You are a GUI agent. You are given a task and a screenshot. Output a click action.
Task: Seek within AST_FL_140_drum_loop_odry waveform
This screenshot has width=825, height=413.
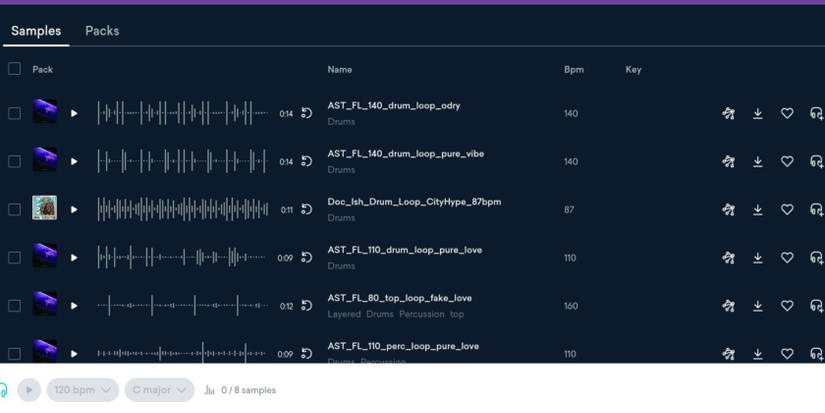click(x=182, y=113)
